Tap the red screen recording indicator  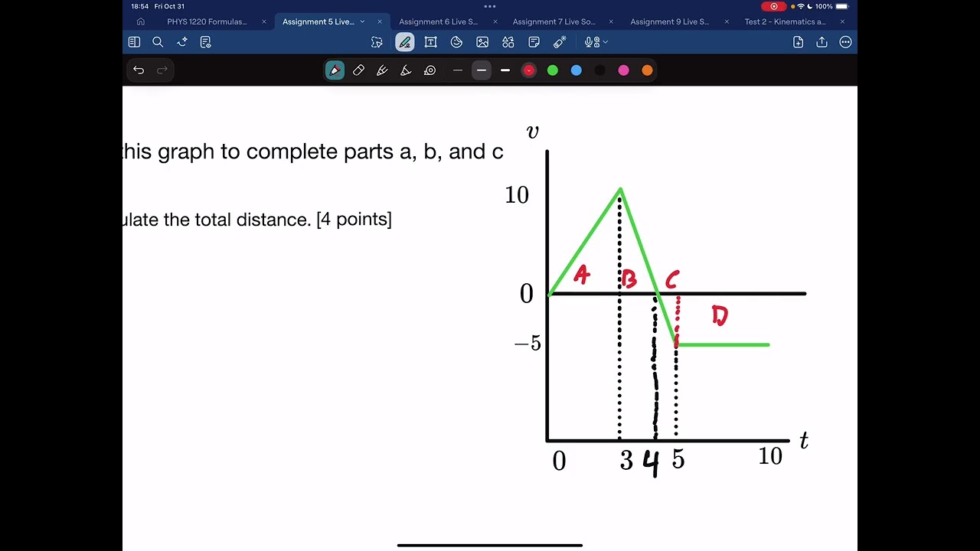[773, 6]
